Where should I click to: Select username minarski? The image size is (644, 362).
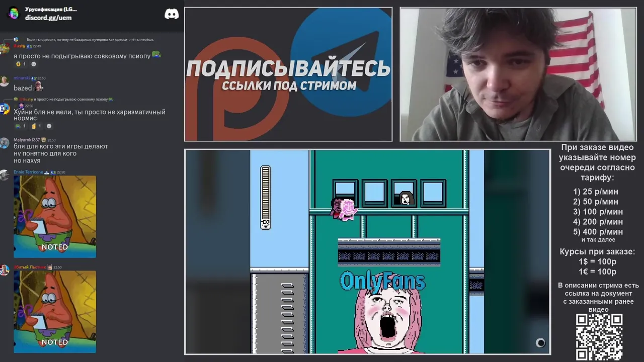[22, 78]
